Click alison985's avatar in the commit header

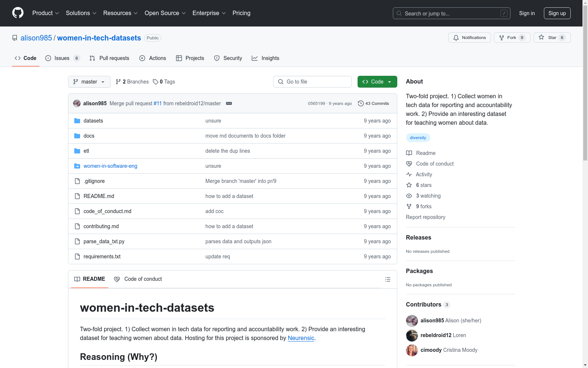tap(77, 103)
